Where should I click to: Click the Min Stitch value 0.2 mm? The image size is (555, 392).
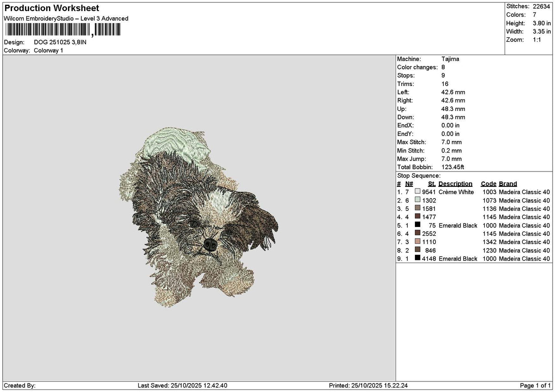coord(452,151)
